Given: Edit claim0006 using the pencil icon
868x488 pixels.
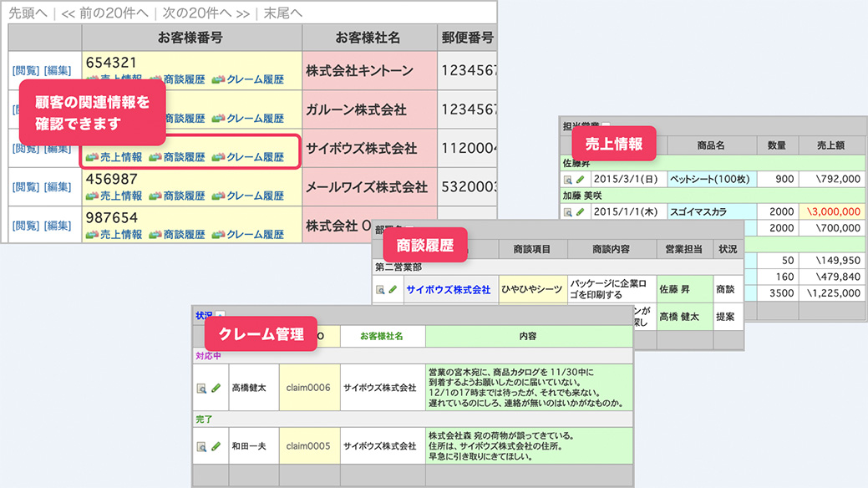Looking at the screenshot, I should pyautogui.click(x=216, y=387).
